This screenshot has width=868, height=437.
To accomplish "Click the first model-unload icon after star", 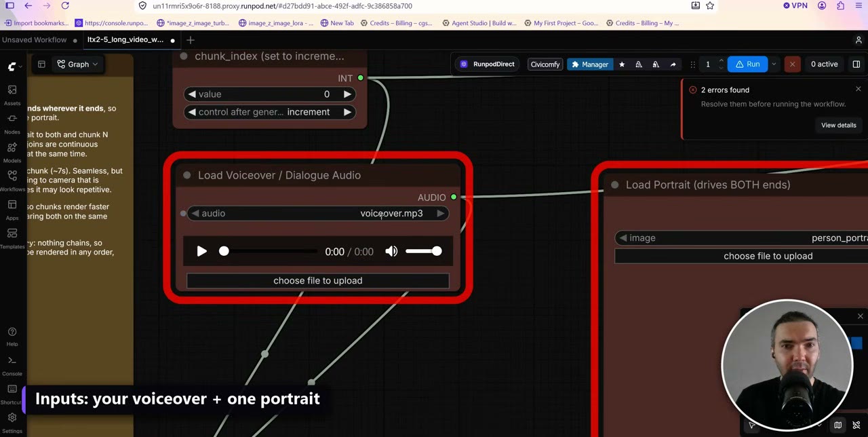I will click(x=638, y=64).
